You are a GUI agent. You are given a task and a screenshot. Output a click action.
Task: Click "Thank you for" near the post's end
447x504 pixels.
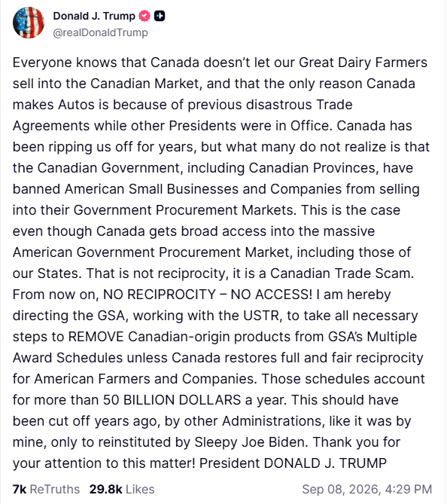point(357,442)
